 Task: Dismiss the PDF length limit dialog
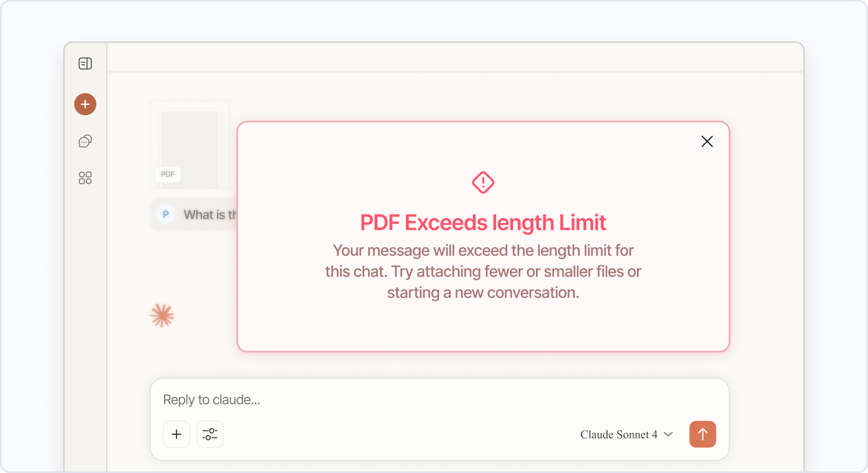click(707, 141)
